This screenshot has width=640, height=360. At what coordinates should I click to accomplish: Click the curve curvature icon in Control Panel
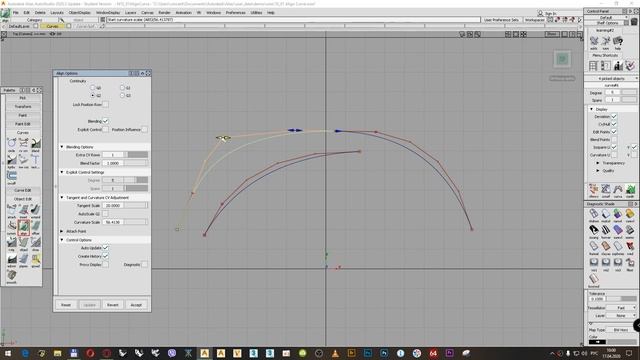point(618,189)
